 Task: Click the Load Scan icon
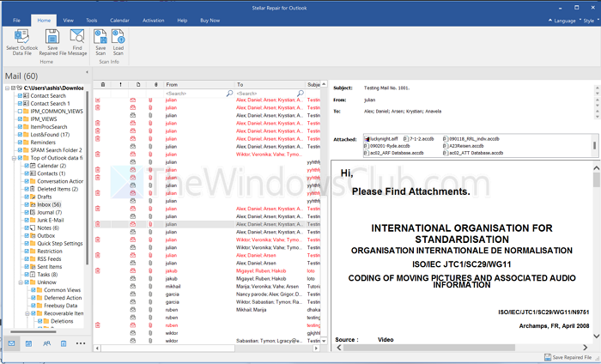click(118, 37)
